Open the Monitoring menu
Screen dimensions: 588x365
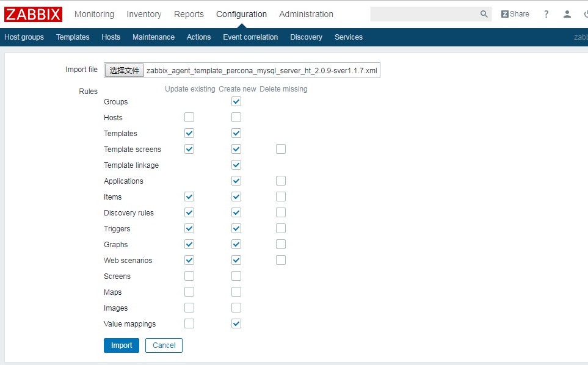[x=94, y=14]
